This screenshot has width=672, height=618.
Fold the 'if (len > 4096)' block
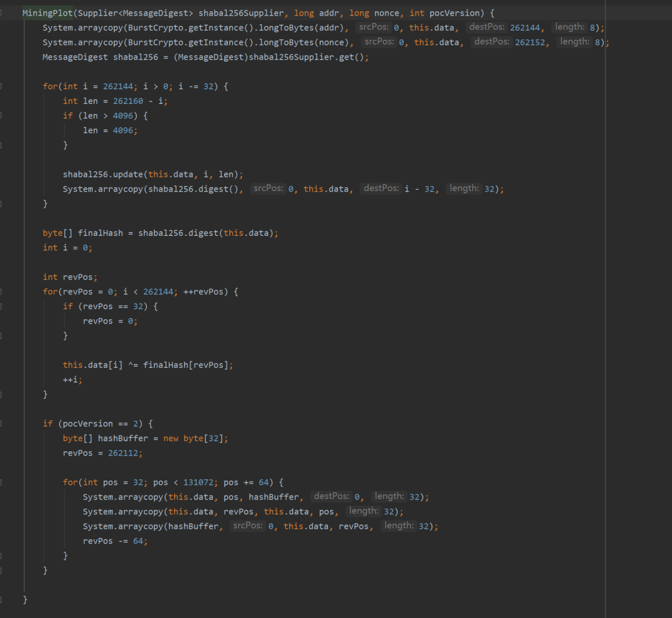[2, 115]
